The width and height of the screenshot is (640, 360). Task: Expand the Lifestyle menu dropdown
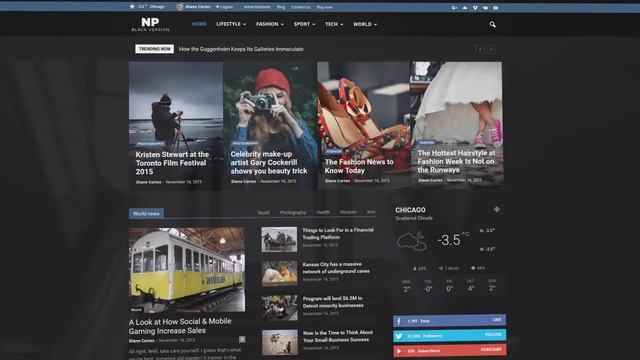click(x=231, y=24)
